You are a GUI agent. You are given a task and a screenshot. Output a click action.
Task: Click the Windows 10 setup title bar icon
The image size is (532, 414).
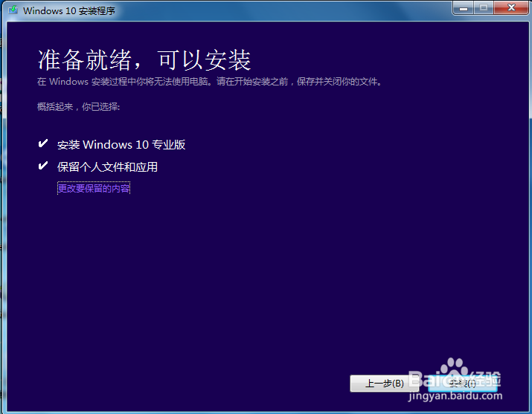(x=13, y=10)
